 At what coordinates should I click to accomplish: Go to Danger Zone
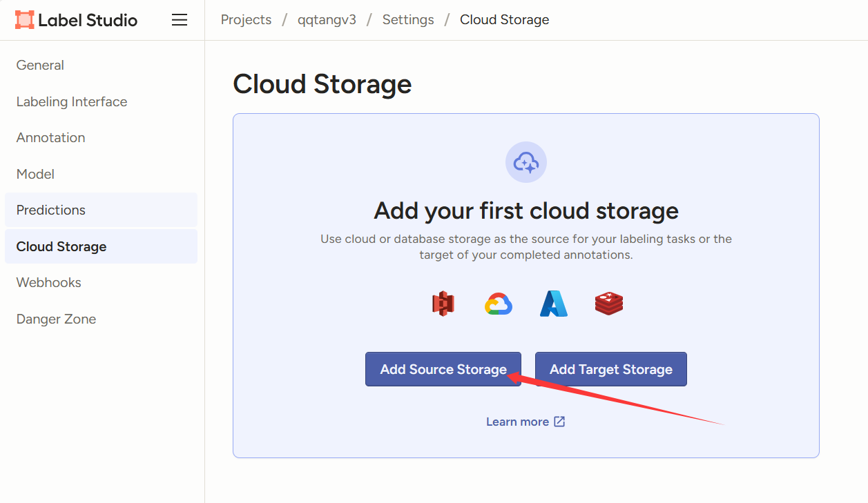pyautogui.click(x=56, y=319)
